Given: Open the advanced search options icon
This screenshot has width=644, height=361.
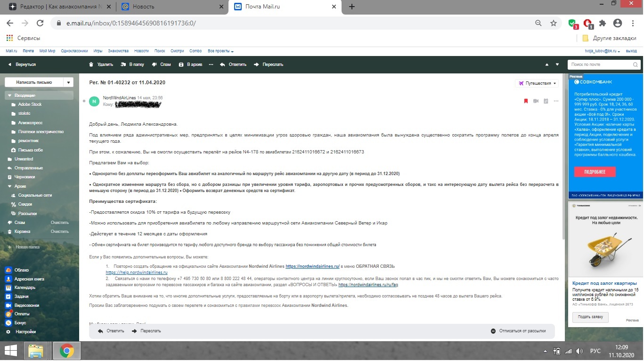Looking at the screenshot, I should click(x=636, y=64).
